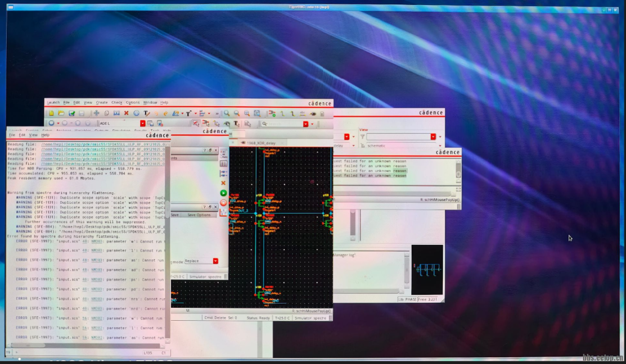The height and width of the screenshot is (364, 626).
Task: Open the red dropdown beside the Search field
Action: tap(305, 124)
